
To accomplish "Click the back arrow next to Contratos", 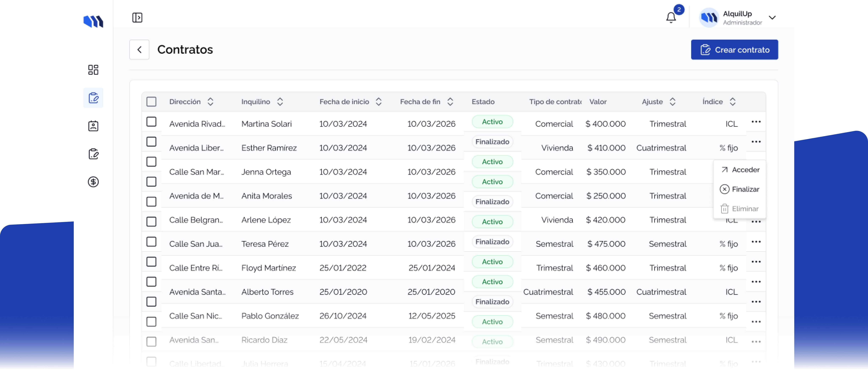I will [139, 50].
